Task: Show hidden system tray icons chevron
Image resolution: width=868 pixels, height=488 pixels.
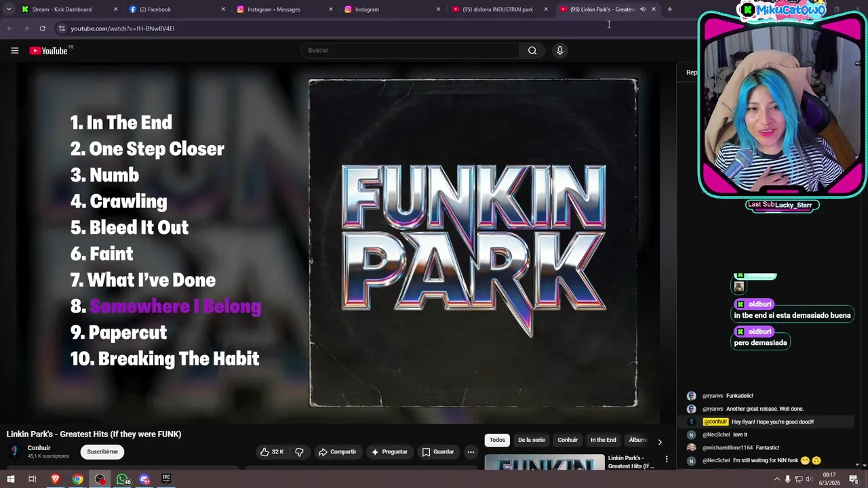Action: 776,479
